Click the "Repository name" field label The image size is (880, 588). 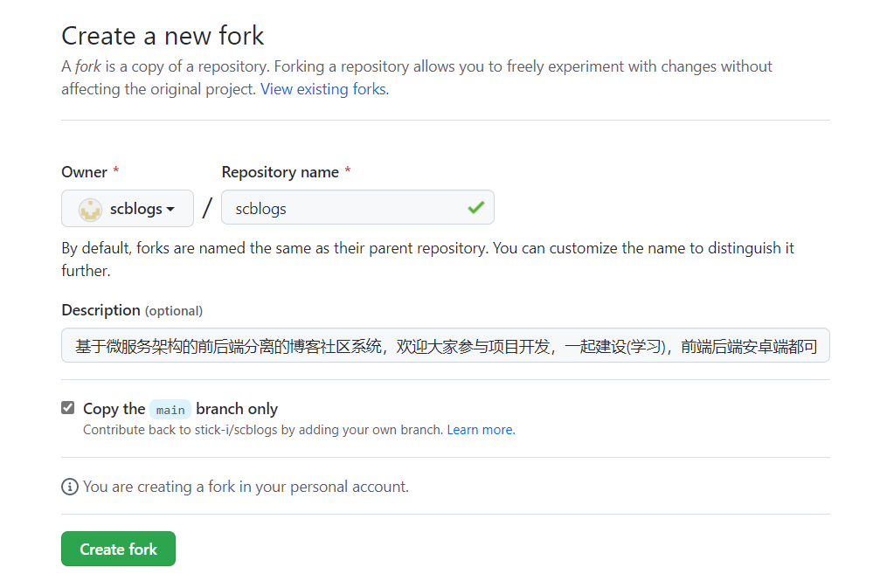coord(280,172)
